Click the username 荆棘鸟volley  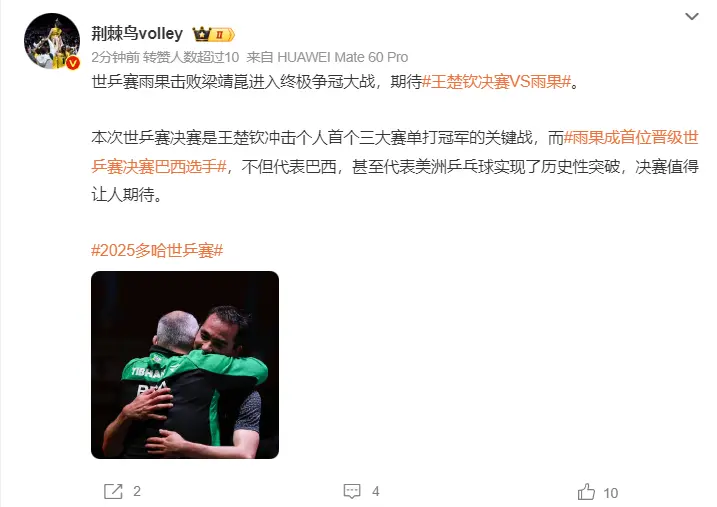(x=137, y=33)
